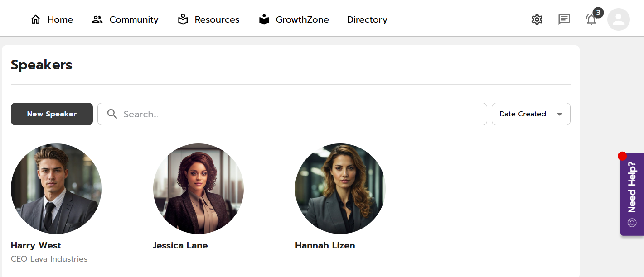The height and width of the screenshot is (277, 644).
Task: Open the Need Help? side panel
Action: click(x=632, y=188)
